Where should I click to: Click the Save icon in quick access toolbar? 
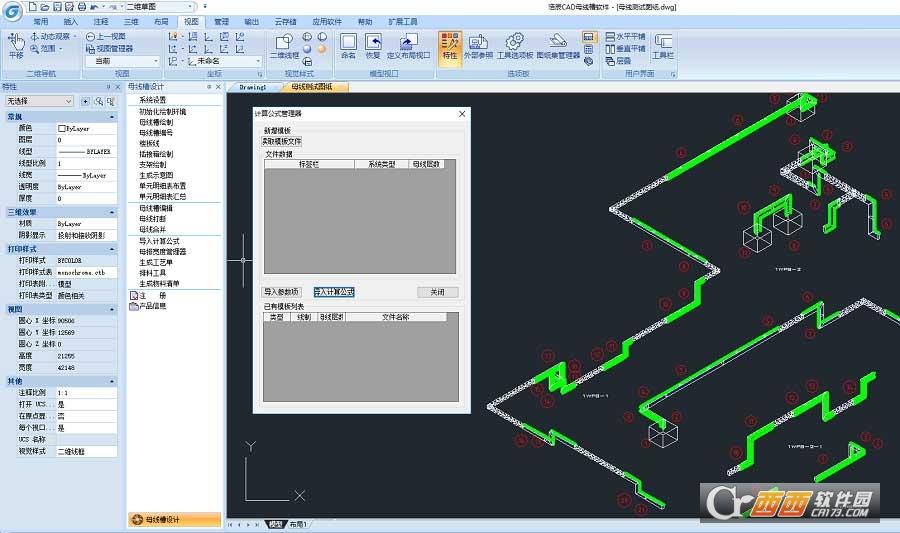coord(57,7)
